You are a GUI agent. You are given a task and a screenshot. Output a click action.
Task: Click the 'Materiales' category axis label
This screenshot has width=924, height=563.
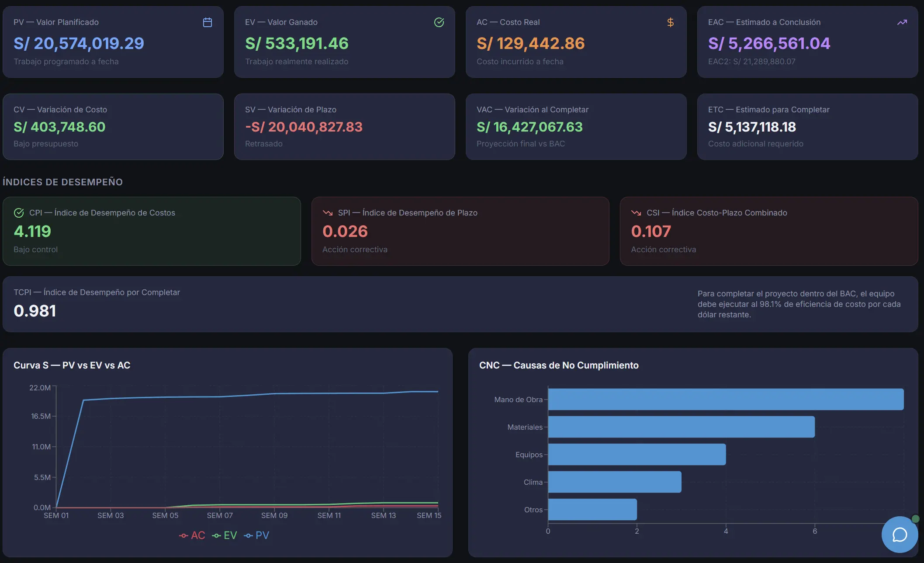tap(525, 427)
